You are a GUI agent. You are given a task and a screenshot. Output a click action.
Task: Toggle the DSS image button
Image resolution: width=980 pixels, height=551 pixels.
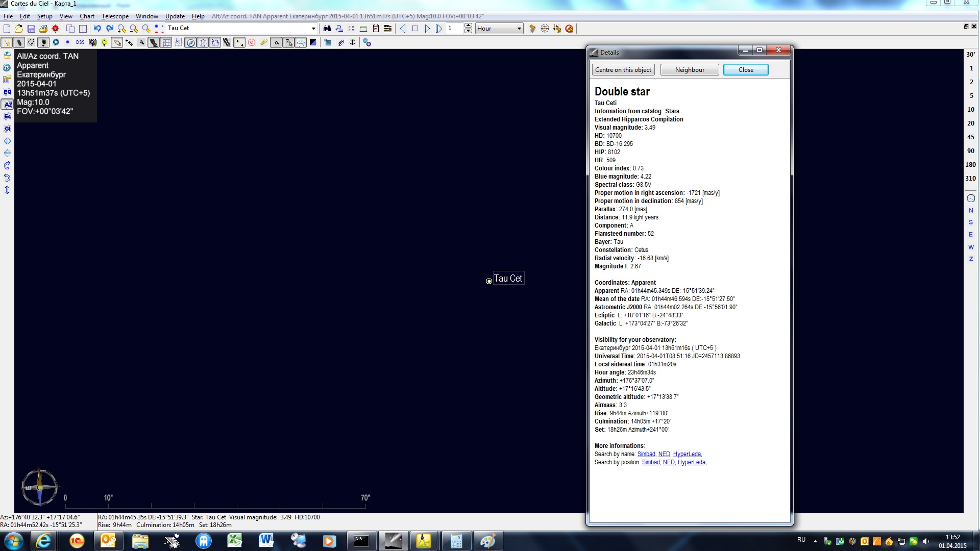[x=80, y=42]
